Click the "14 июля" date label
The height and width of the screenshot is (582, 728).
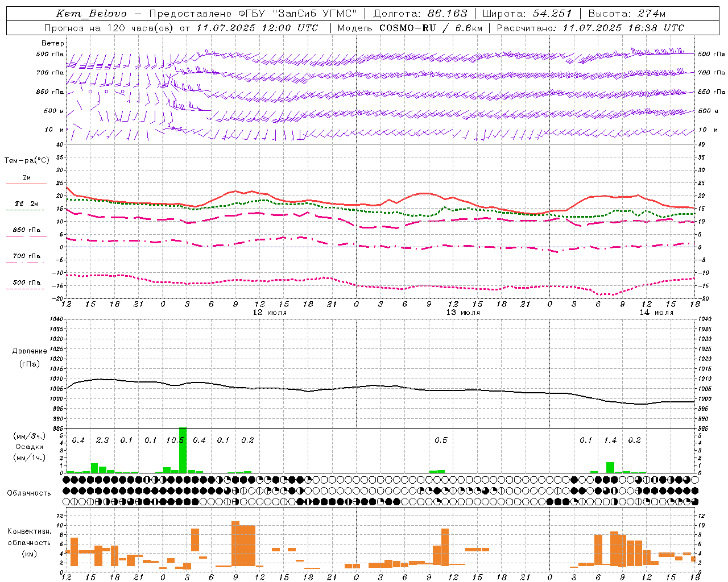click(x=656, y=313)
